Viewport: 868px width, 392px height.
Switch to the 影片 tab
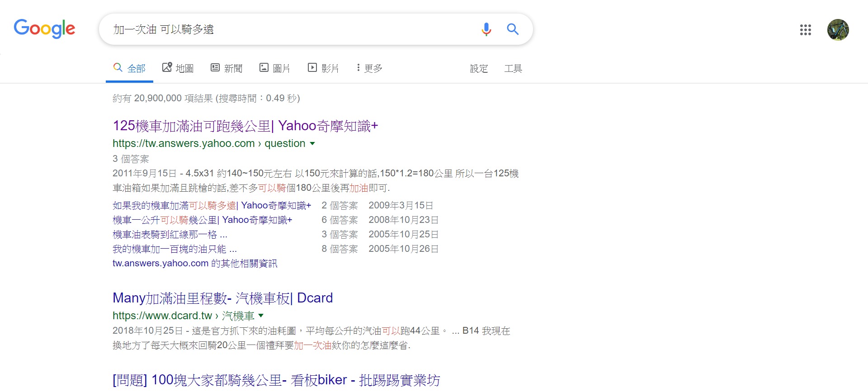pyautogui.click(x=323, y=68)
